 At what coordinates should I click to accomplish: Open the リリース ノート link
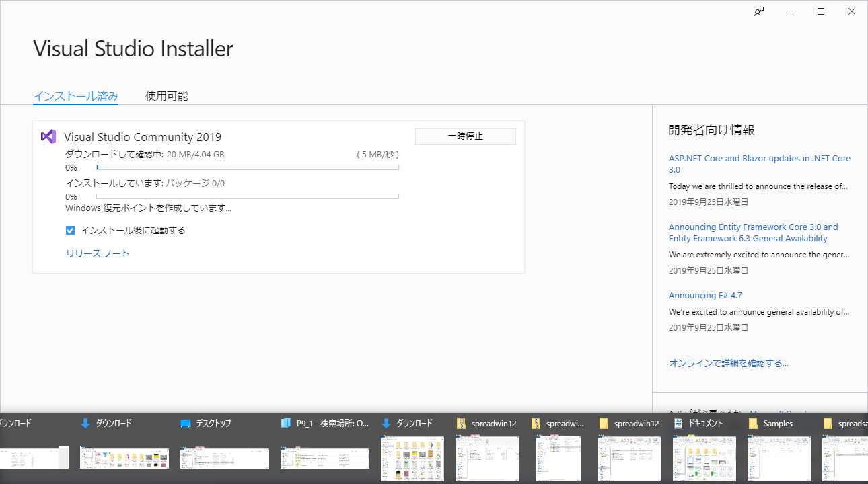98,253
